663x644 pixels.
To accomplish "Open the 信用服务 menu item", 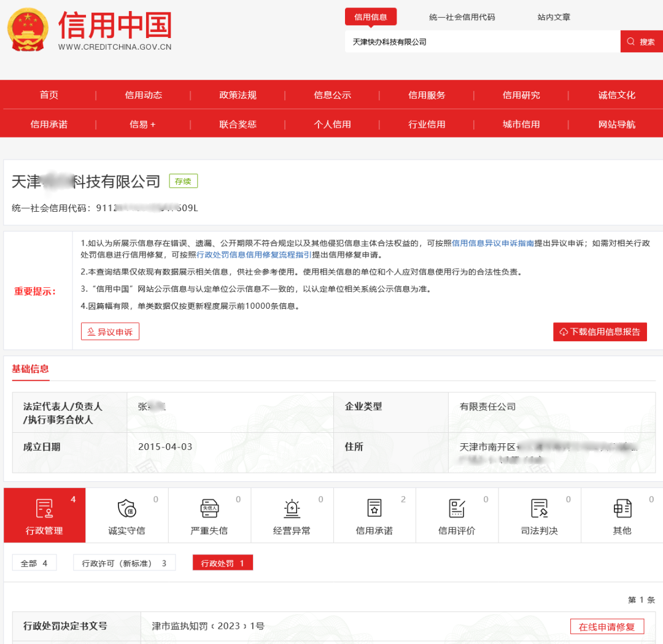I will point(427,95).
